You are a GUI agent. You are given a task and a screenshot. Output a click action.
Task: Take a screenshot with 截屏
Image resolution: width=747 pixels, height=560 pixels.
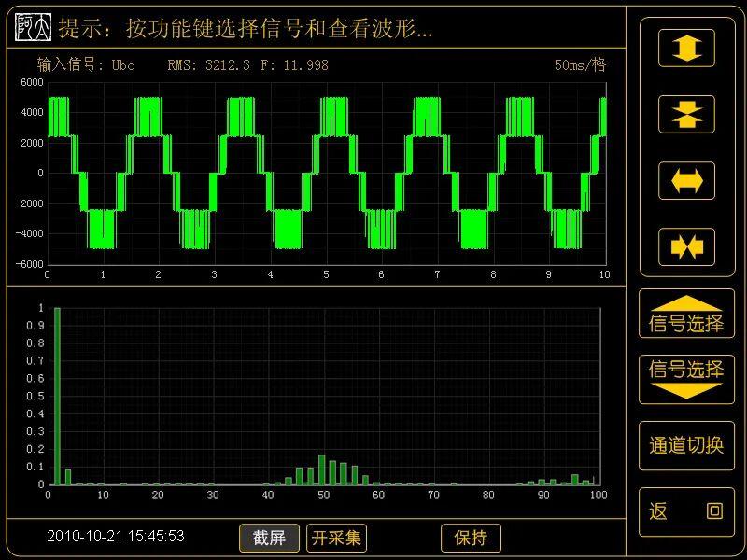(x=269, y=538)
